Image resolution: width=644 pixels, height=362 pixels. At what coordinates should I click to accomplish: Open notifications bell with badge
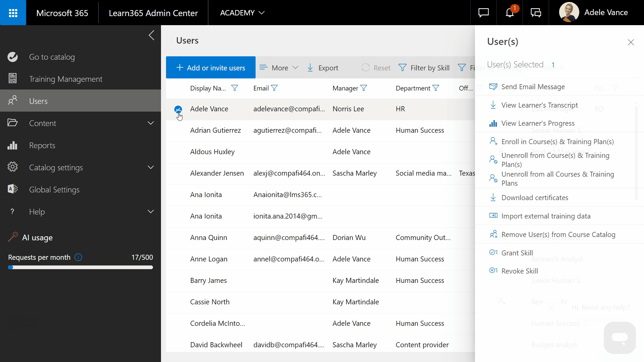tap(510, 13)
